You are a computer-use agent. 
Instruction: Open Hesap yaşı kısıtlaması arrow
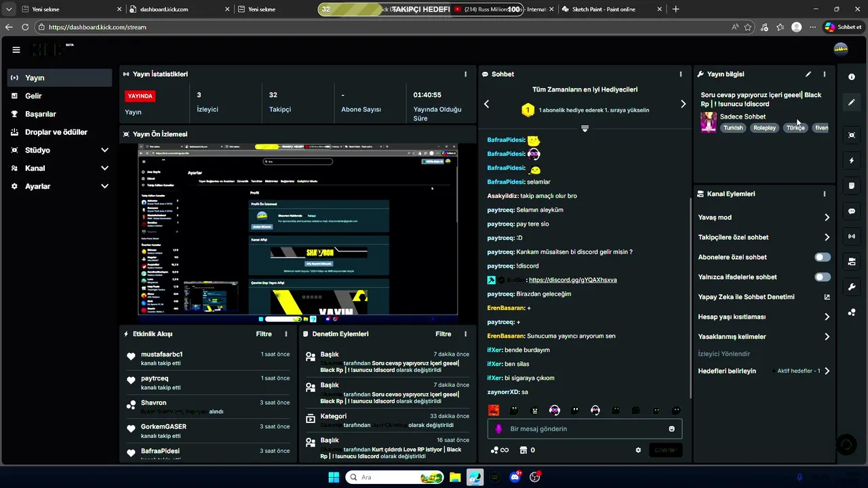[x=827, y=317]
